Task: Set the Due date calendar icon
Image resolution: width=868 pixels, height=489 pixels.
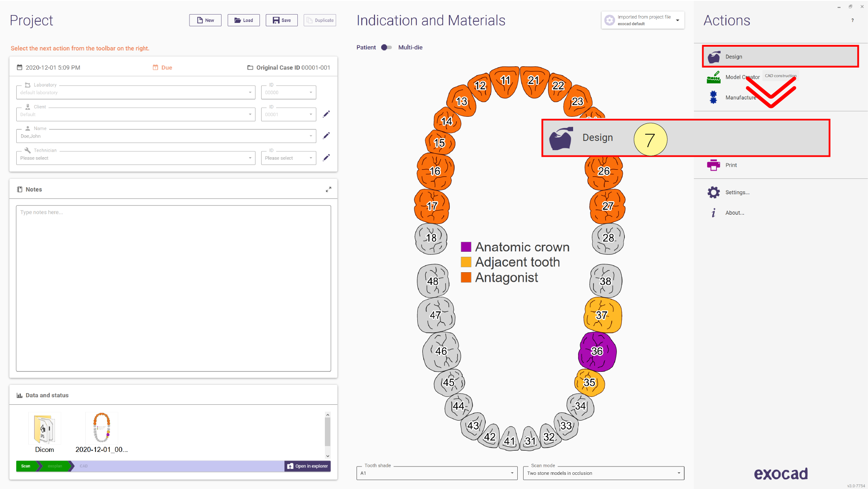Action: pyautogui.click(x=155, y=68)
